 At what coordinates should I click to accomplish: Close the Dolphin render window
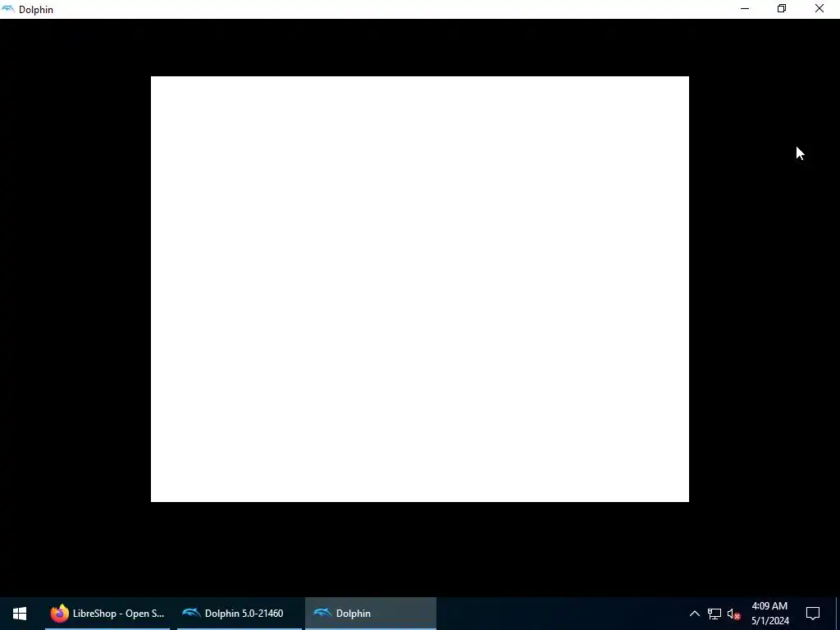coord(819,9)
